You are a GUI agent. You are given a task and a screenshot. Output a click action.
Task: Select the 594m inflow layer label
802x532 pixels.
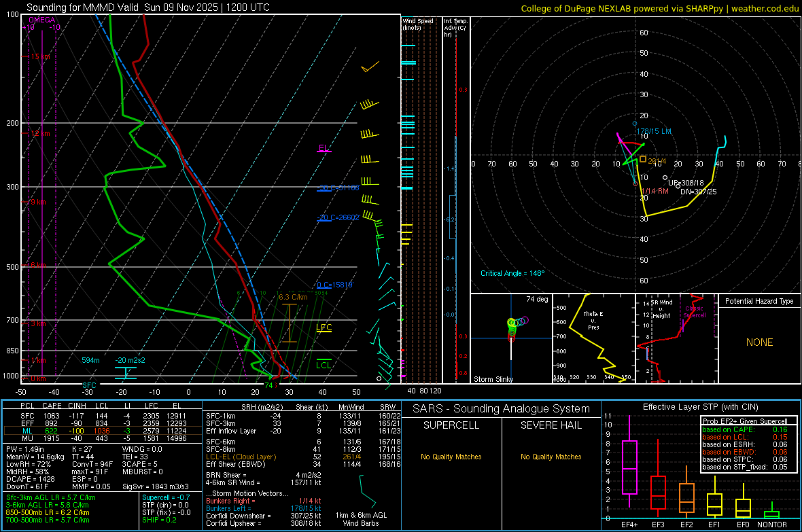[90, 360]
